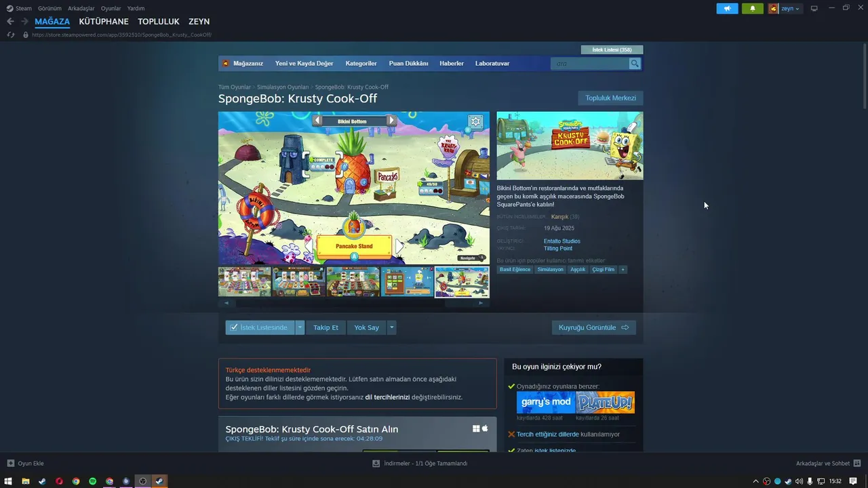Switch to the KÜTÜPHANE tab
This screenshot has width=868, height=488.
pyautogui.click(x=104, y=22)
